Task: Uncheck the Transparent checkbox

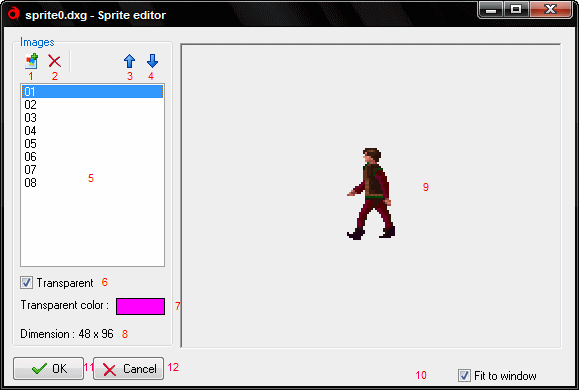Action: (x=26, y=283)
